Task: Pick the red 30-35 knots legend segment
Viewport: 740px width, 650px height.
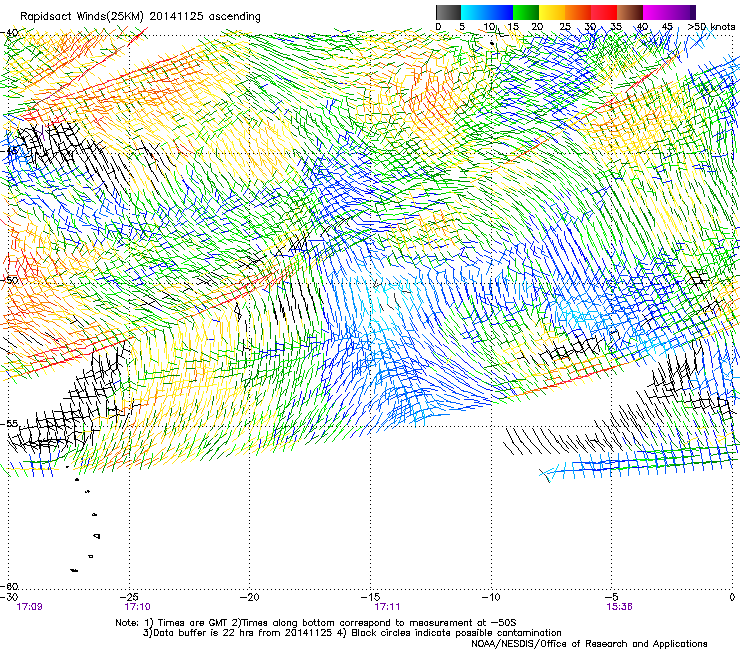Action: tap(604, 12)
